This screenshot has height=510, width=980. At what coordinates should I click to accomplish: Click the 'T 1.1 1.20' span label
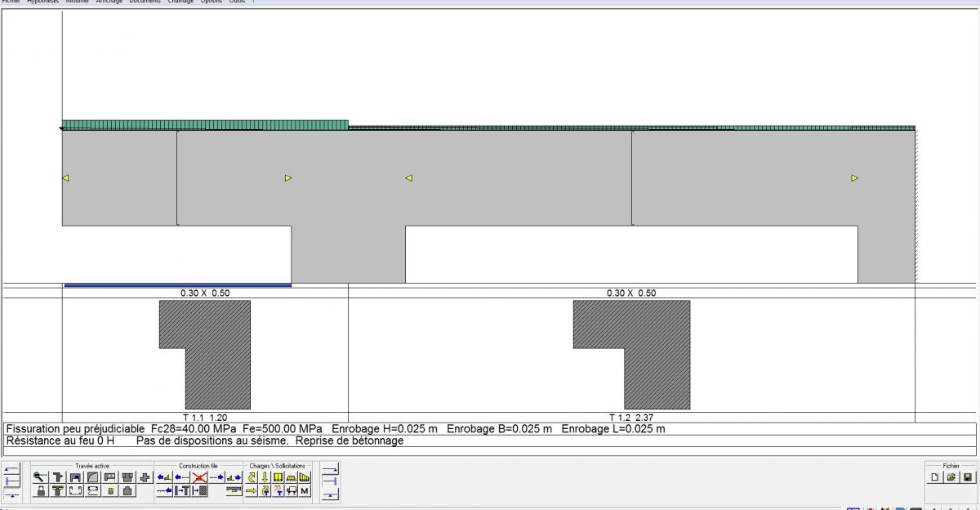[205, 418]
